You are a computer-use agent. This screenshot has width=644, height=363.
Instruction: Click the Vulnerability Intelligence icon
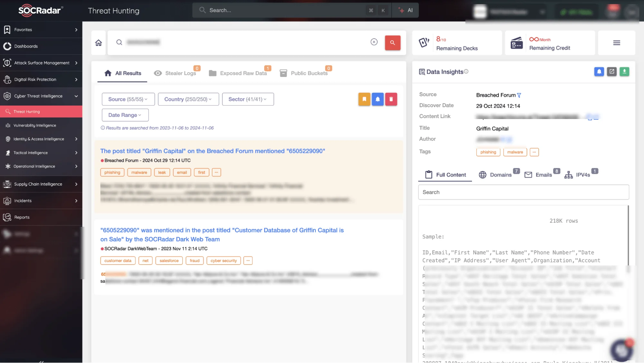click(x=7, y=125)
